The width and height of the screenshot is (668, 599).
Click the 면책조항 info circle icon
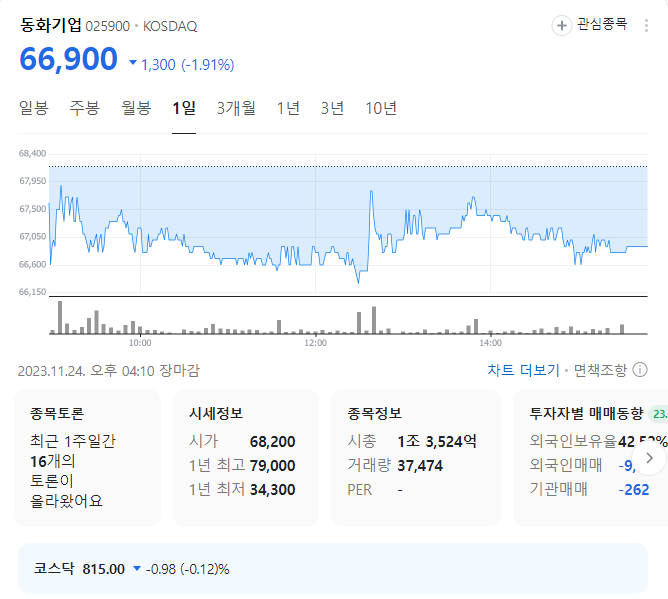click(x=640, y=370)
